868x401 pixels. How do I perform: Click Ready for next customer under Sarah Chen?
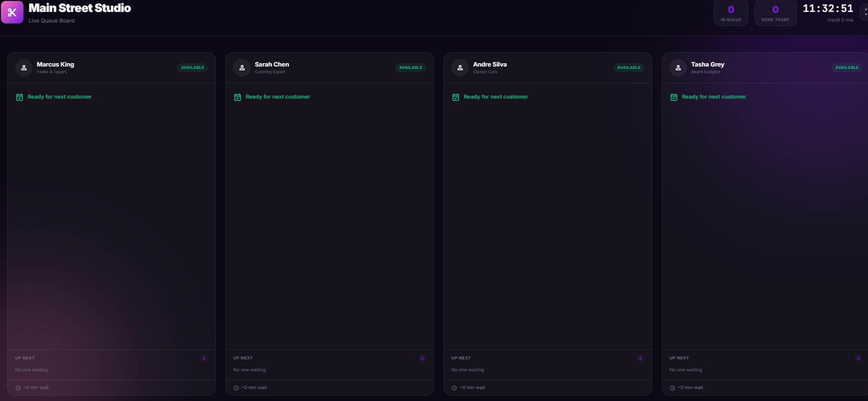pos(278,97)
